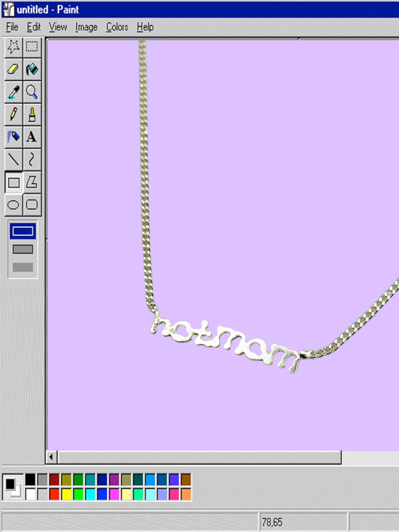
Task: Select the Rectangle shape tool
Action: click(x=13, y=182)
